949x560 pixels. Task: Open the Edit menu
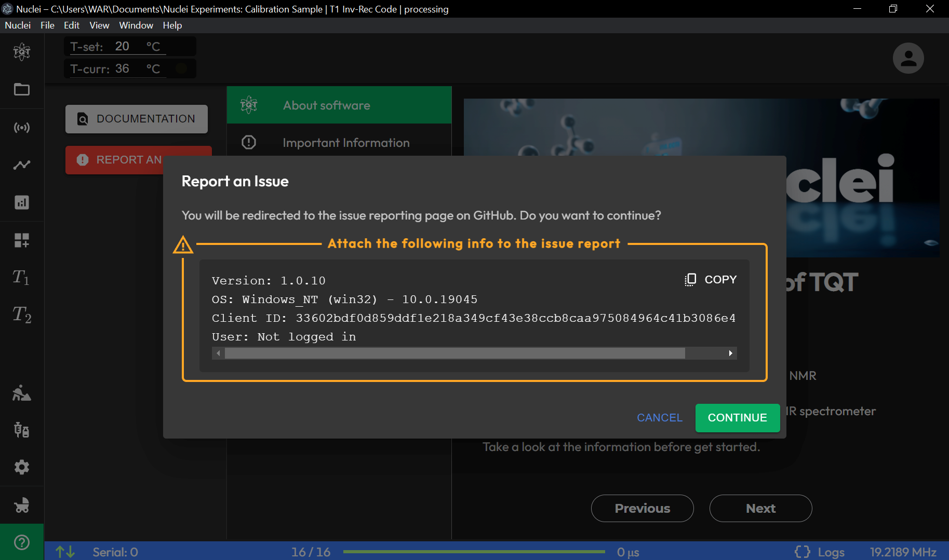72,25
